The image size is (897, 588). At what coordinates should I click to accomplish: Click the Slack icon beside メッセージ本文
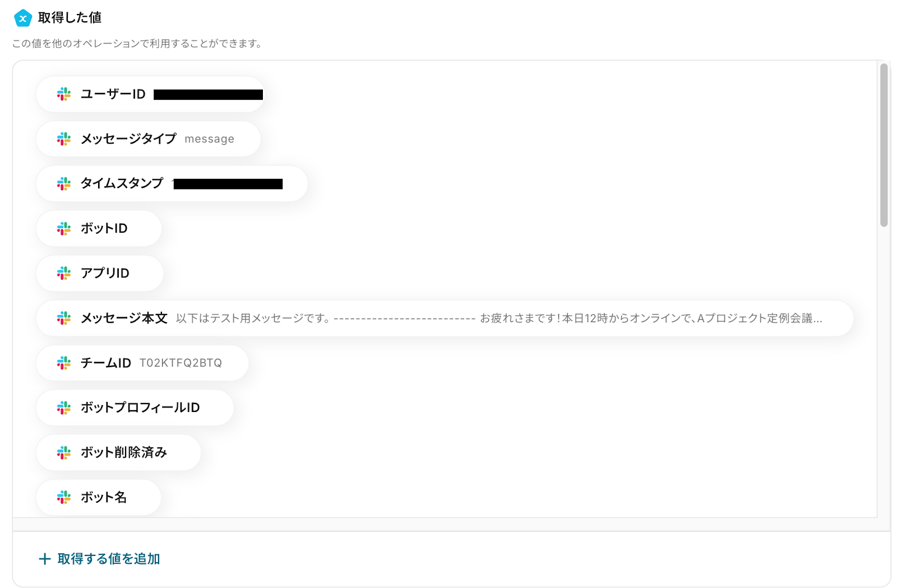(64, 318)
